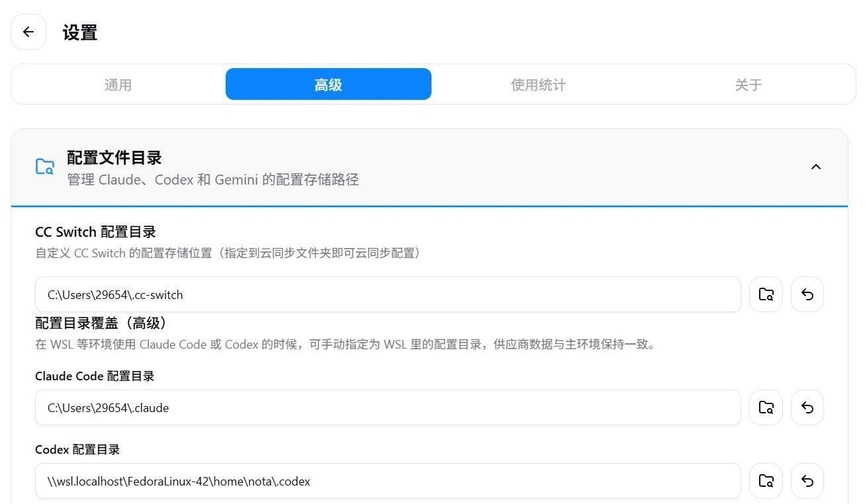Click the 配置目录覆盖（高级）heading
The image size is (865, 504).
coord(100,323)
